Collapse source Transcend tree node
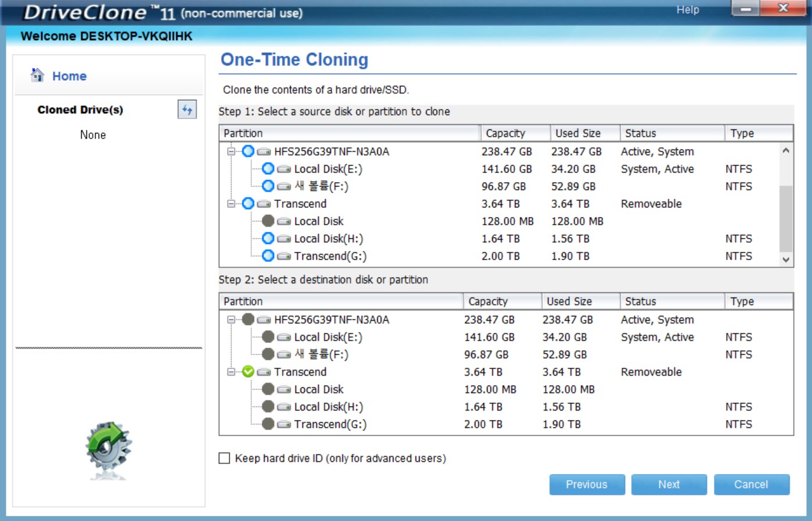812x521 pixels. coord(231,204)
